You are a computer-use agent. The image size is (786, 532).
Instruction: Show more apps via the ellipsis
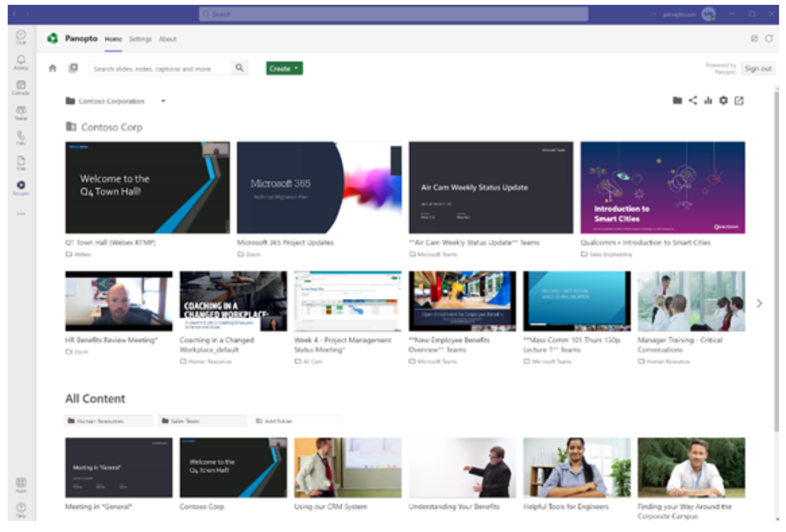(21, 214)
